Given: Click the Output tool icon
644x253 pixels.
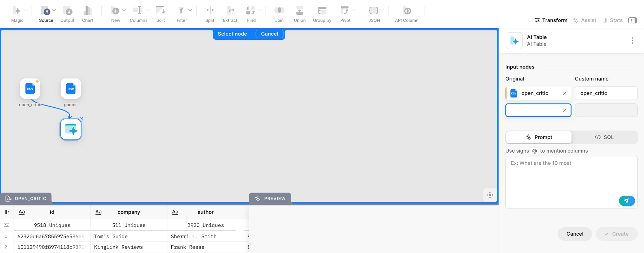Looking at the screenshot, I should click(x=67, y=11).
